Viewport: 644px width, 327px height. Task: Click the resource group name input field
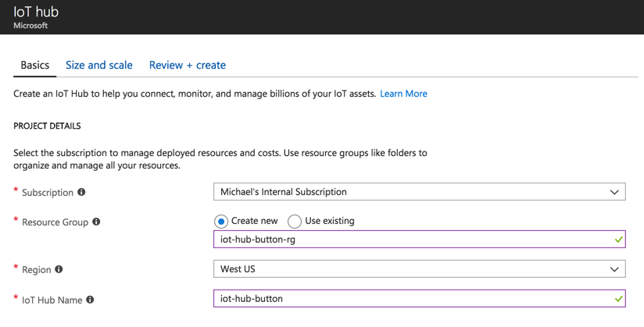[x=406, y=240]
